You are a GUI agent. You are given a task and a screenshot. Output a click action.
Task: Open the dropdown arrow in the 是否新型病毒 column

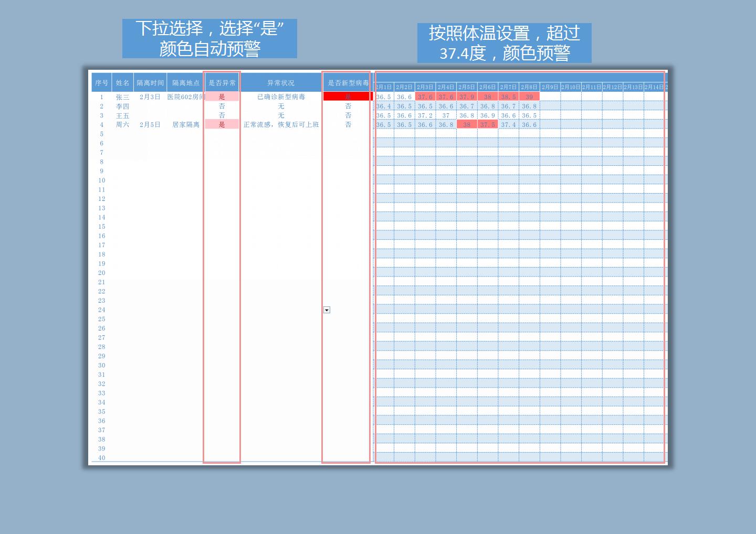point(327,310)
